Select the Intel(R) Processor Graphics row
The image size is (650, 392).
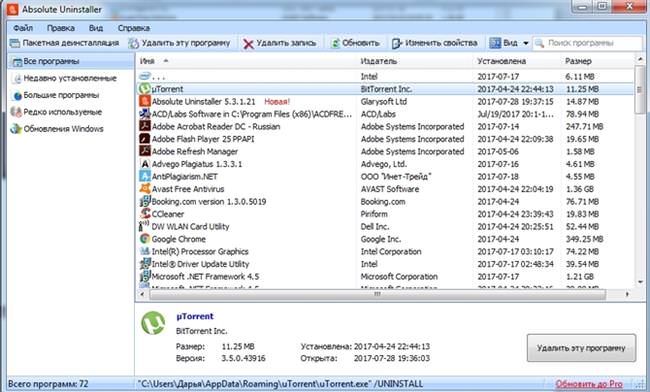point(385,252)
